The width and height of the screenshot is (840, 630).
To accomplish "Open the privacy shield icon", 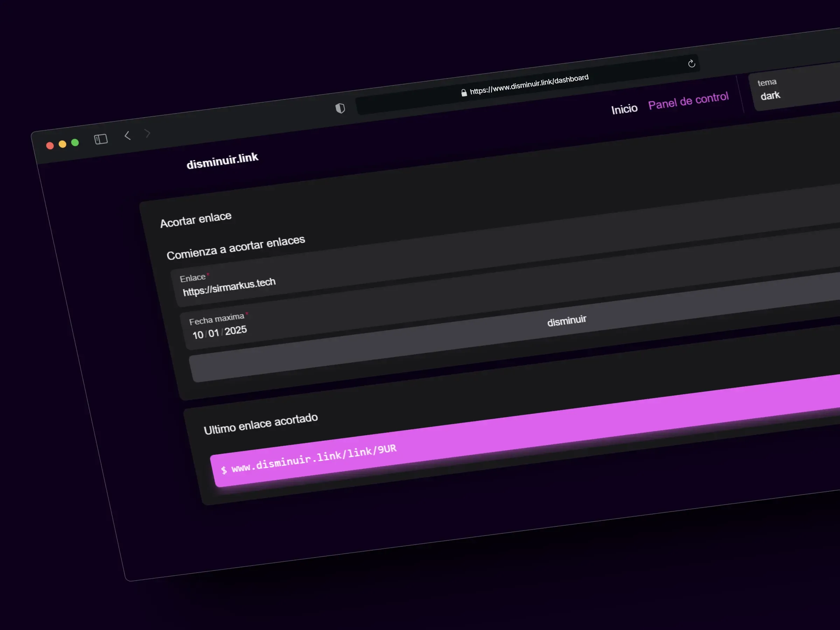I will [340, 108].
